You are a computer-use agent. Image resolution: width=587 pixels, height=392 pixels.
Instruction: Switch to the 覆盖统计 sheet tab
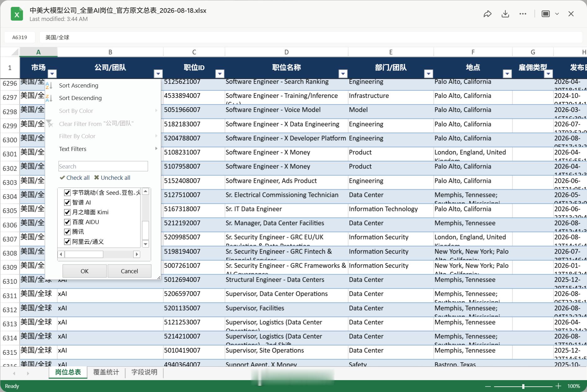(106, 372)
